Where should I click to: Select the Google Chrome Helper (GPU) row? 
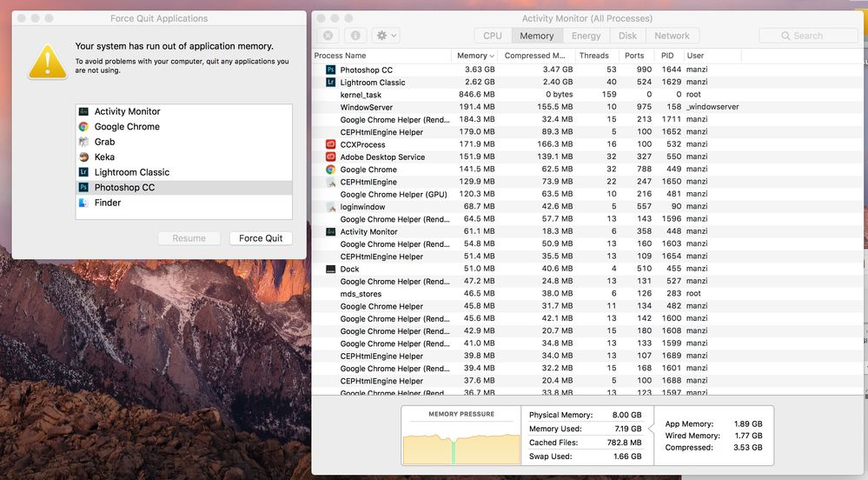pos(586,194)
